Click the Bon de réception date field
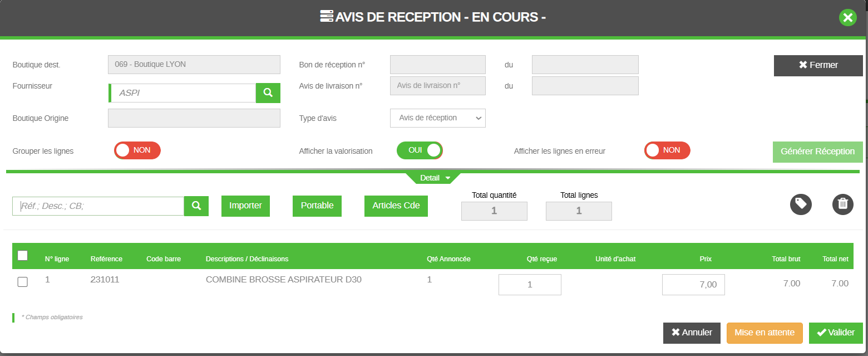Screen dimensions: 868x356 585,65
